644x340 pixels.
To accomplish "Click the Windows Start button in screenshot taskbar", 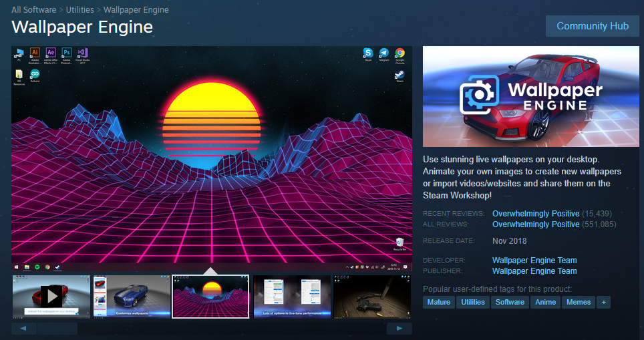I will [16, 267].
